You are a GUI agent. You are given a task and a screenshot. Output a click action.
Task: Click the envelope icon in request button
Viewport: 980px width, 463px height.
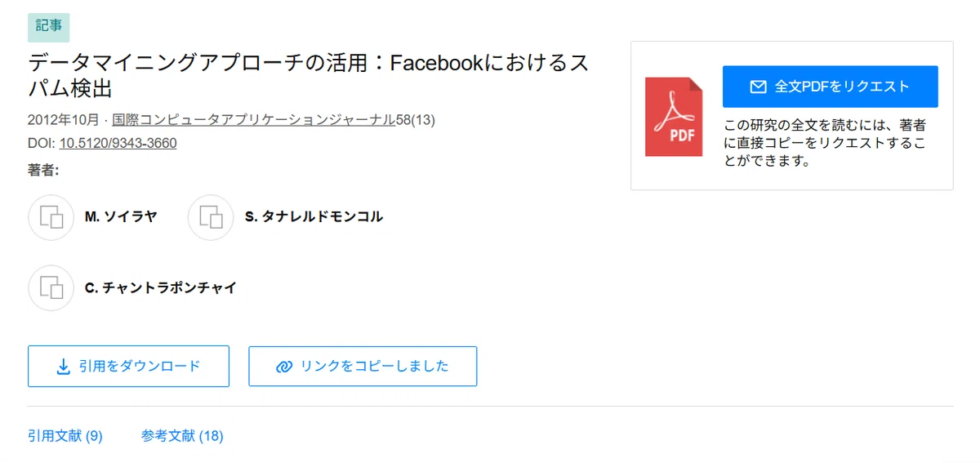click(759, 87)
